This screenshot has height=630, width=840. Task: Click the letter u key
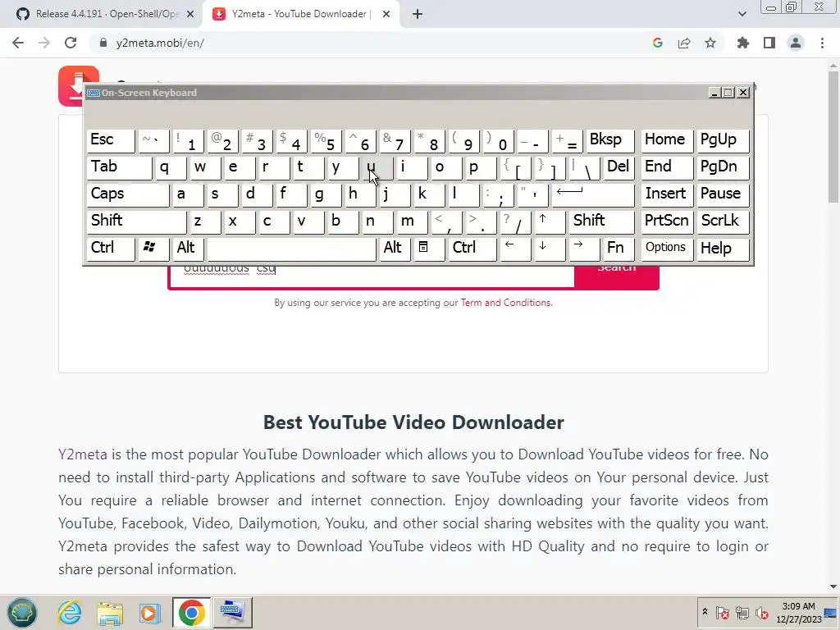point(377,167)
